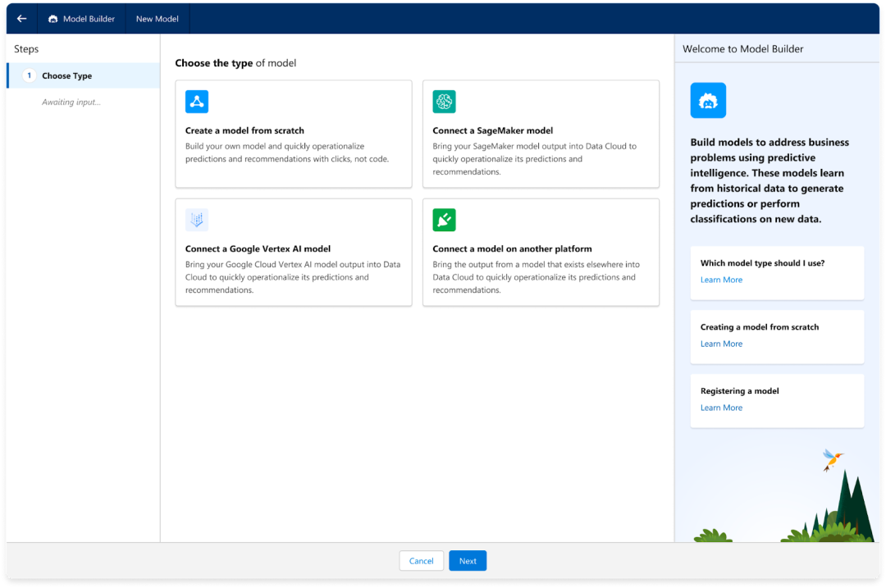The width and height of the screenshot is (886, 588).
Task: Switch to the New Model tab
Action: click(156, 18)
